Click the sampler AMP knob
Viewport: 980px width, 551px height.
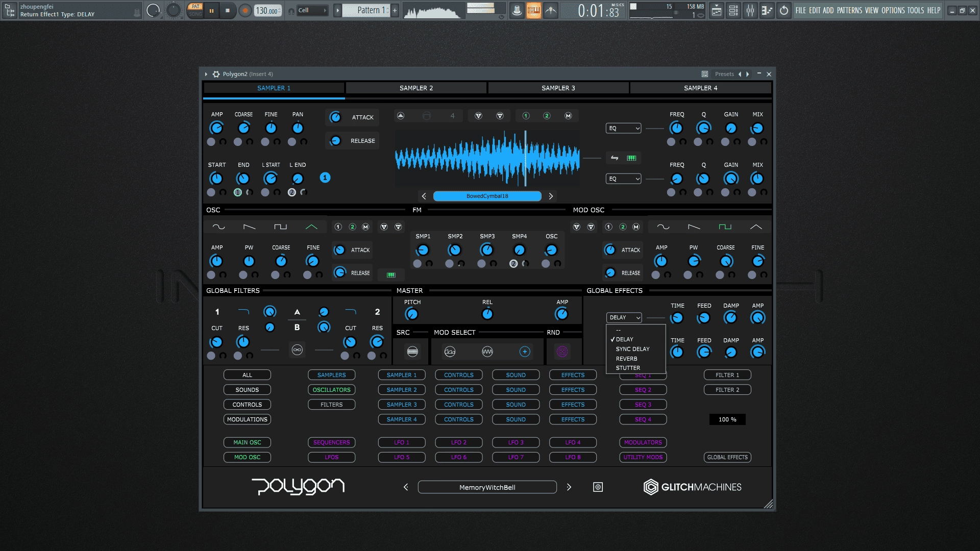[x=216, y=128]
